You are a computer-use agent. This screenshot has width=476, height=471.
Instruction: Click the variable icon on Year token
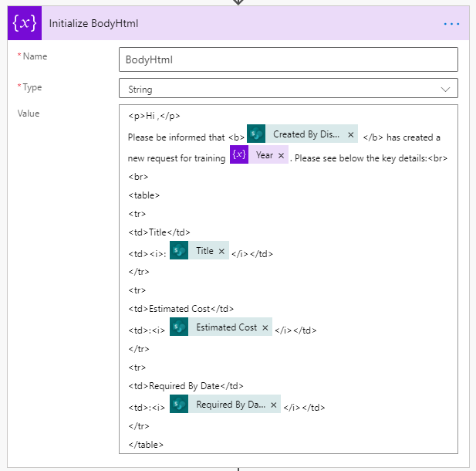click(x=239, y=155)
